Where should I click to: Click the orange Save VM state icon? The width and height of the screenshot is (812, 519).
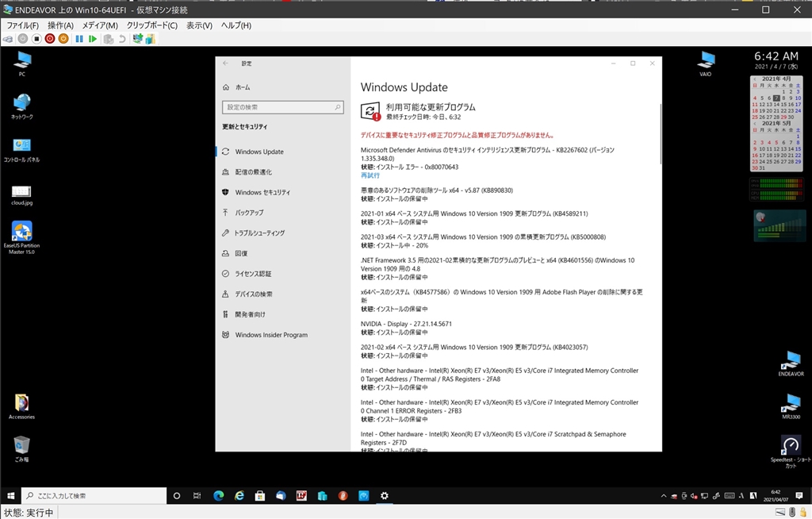[x=63, y=39]
